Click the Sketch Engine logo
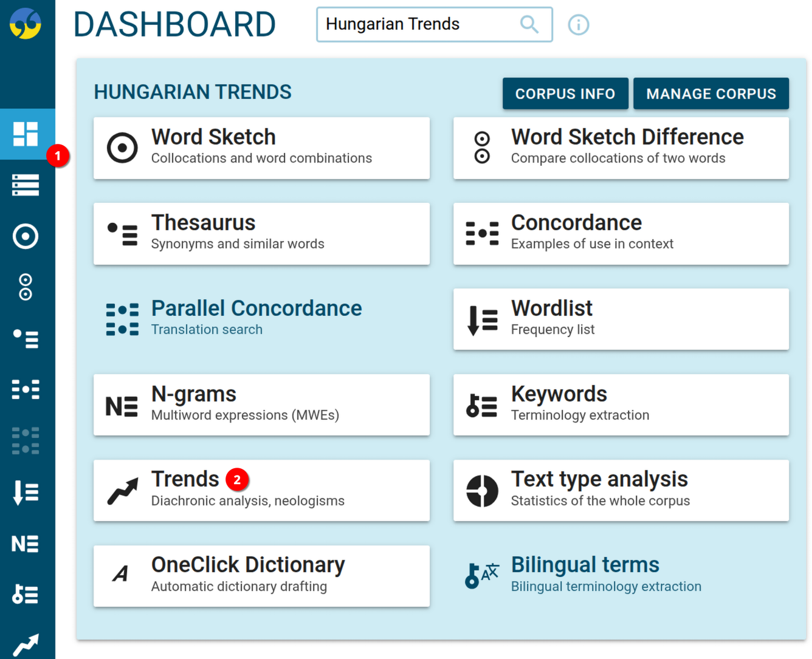Image resolution: width=812 pixels, height=659 pixels. pyautogui.click(x=27, y=24)
